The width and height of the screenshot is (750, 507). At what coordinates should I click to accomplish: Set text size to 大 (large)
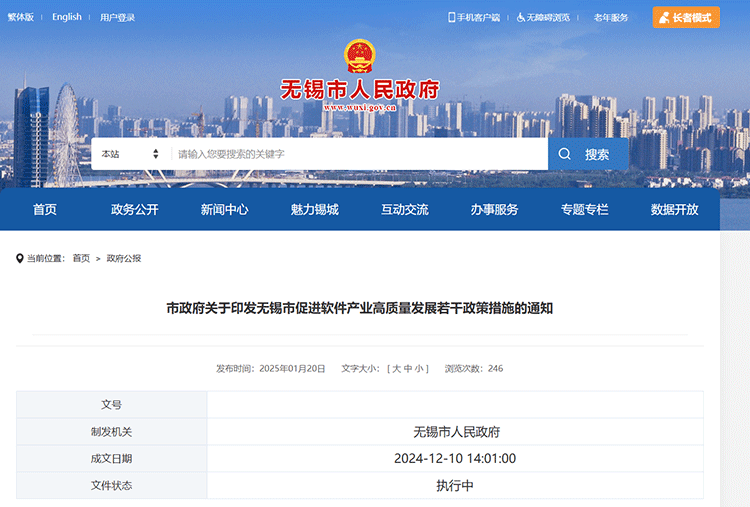tap(397, 369)
